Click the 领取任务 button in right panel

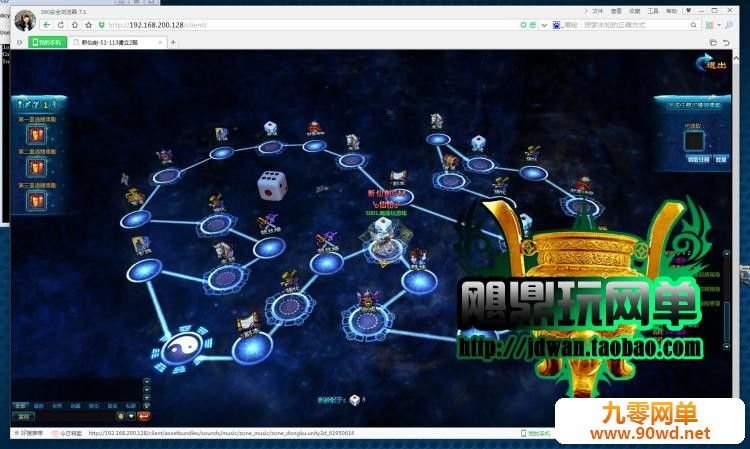(699, 159)
